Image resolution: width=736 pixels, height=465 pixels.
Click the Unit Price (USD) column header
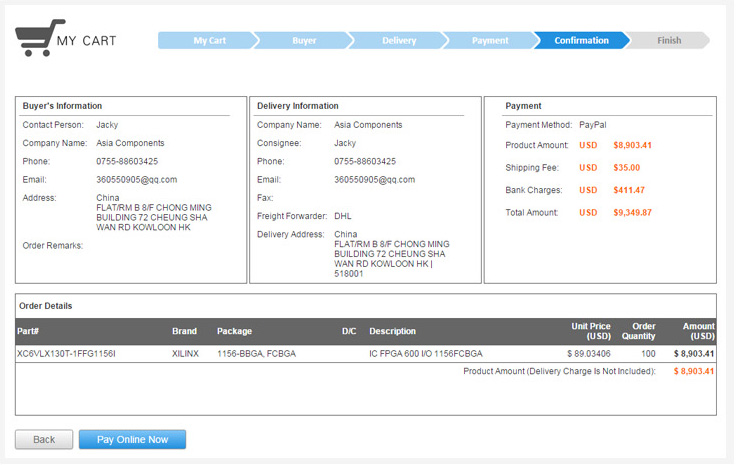pos(590,331)
